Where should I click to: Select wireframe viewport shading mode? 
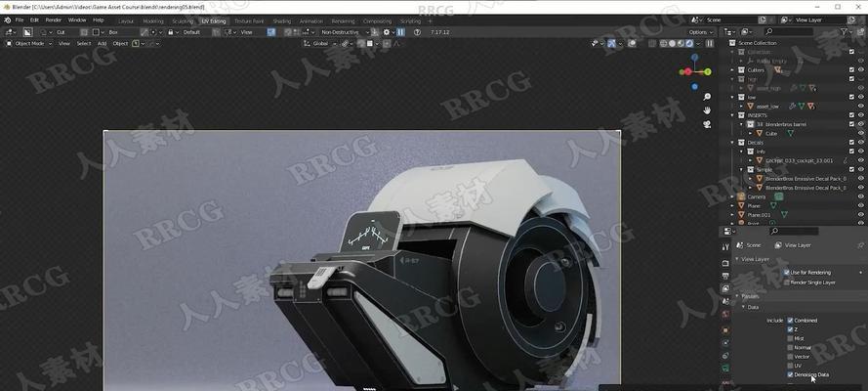pos(664,43)
